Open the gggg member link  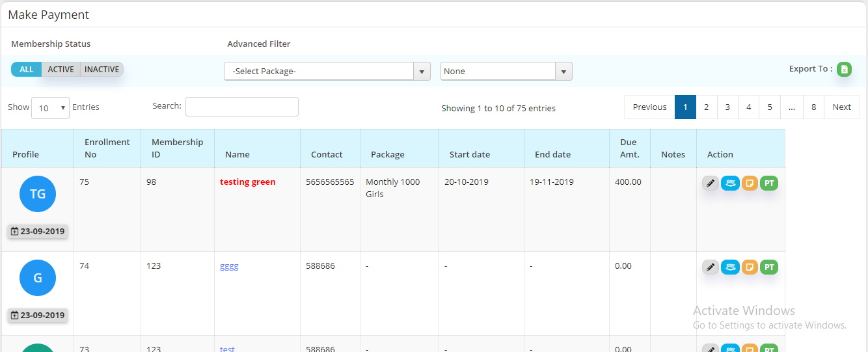point(229,266)
